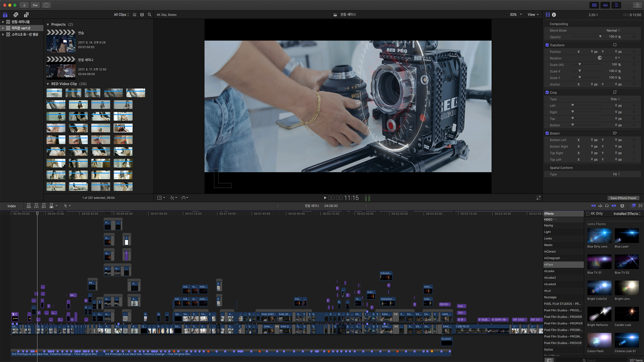Click the viewer play button

(x=325, y=198)
